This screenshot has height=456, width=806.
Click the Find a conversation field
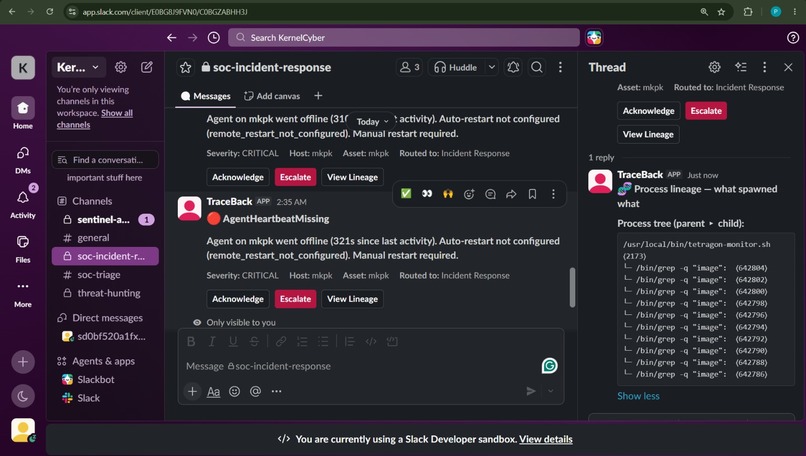(105, 160)
